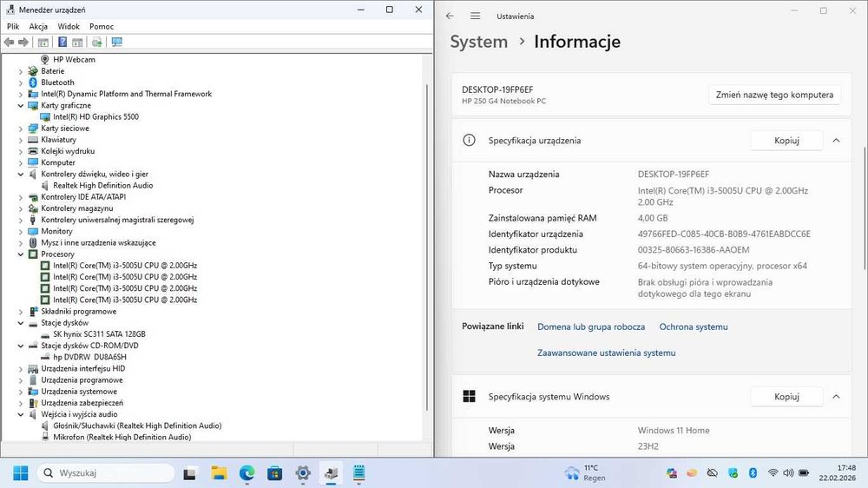Screen dimensions: 868x488
Task: Click the Wi-Fi network tray icon
Action: point(773,473)
